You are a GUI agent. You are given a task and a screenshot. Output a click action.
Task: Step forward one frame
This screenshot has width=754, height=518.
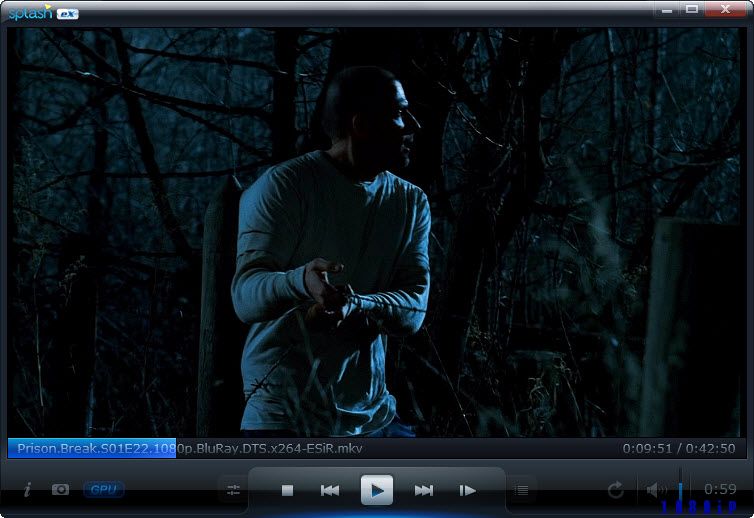coord(467,490)
